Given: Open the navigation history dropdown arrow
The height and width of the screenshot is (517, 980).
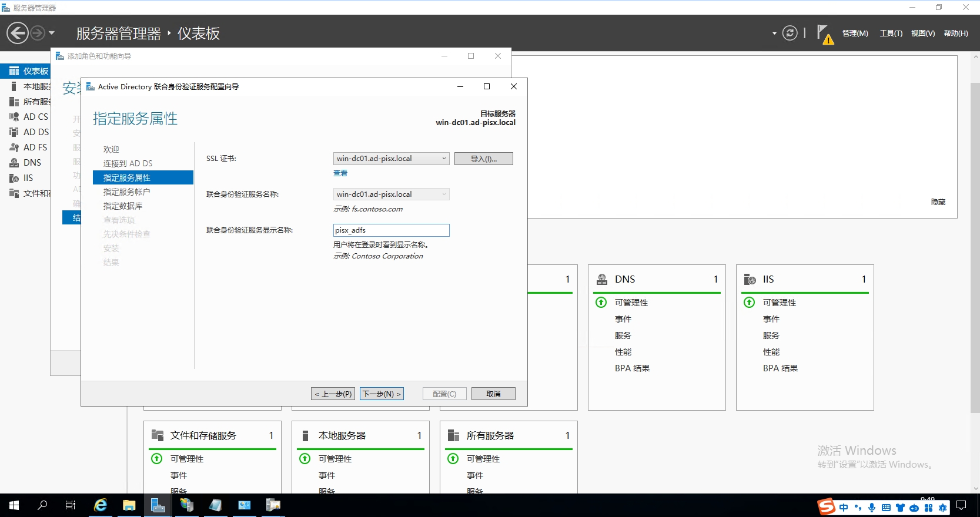Looking at the screenshot, I should tap(52, 33).
